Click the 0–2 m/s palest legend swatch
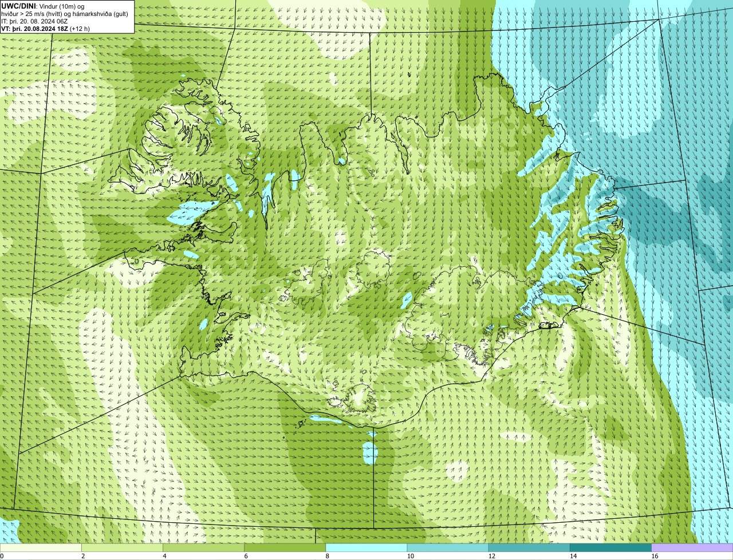733x560 pixels. click(x=41, y=547)
